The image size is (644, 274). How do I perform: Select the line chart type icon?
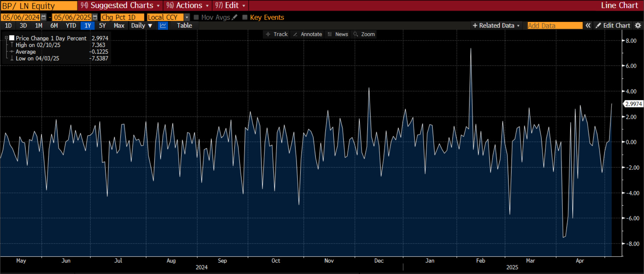[x=163, y=25]
